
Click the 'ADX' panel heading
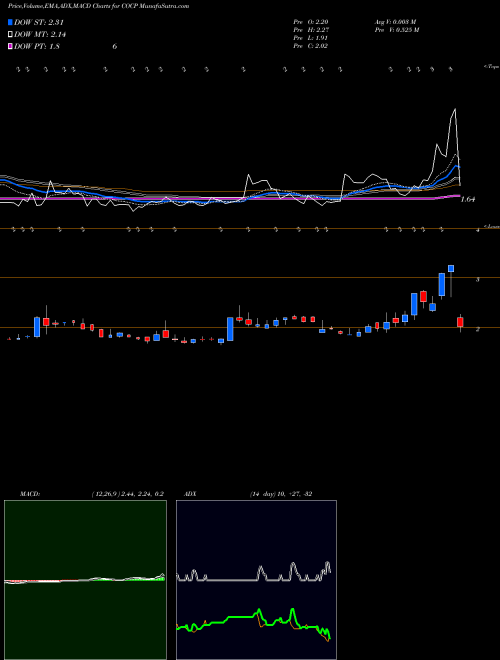click(x=190, y=494)
